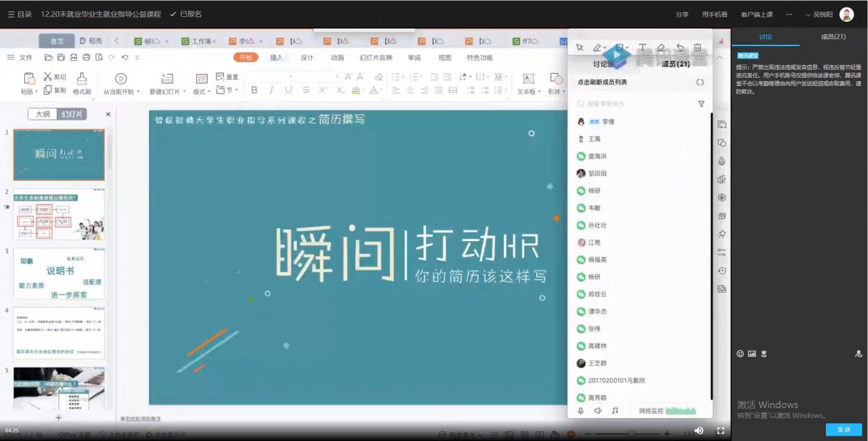Toggle the microphone icon in member panel
Image resolution: width=868 pixels, height=441 pixels.
[x=580, y=411]
